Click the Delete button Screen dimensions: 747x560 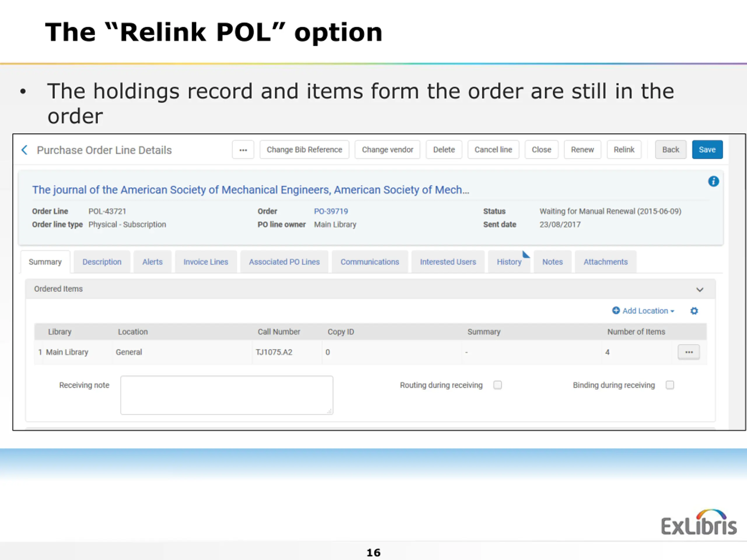444,150
